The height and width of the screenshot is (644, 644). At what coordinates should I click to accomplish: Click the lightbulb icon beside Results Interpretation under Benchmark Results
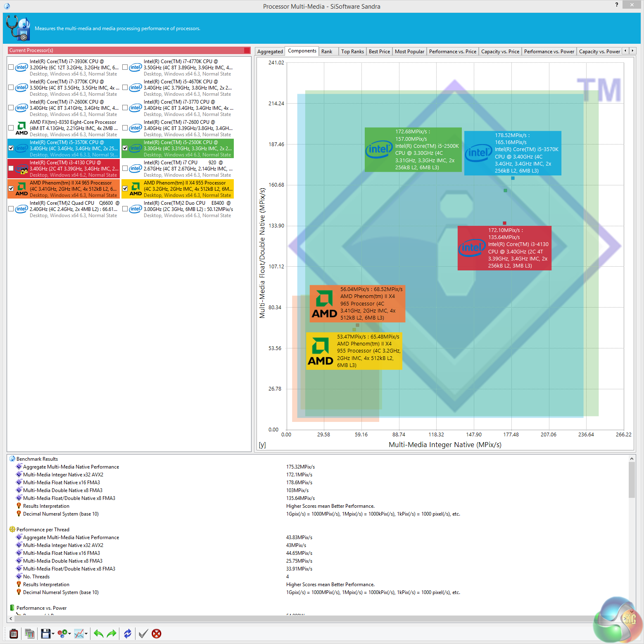click(19, 506)
